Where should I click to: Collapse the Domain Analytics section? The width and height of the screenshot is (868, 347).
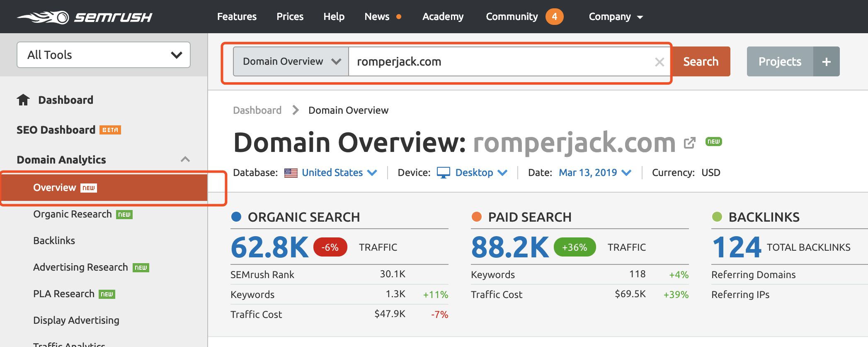(x=185, y=159)
